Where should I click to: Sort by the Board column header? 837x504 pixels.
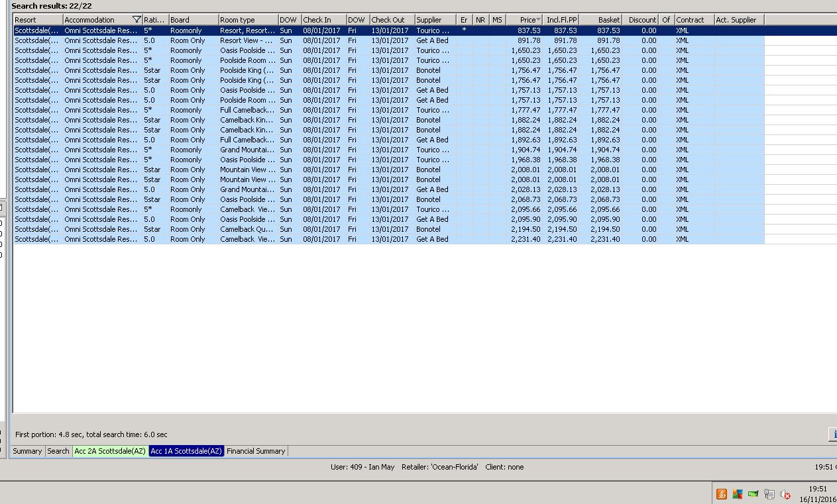(x=194, y=20)
